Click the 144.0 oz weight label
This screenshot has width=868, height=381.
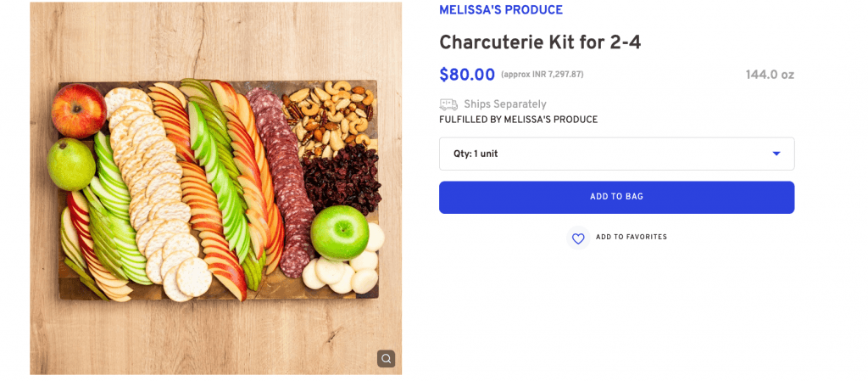click(x=769, y=75)
